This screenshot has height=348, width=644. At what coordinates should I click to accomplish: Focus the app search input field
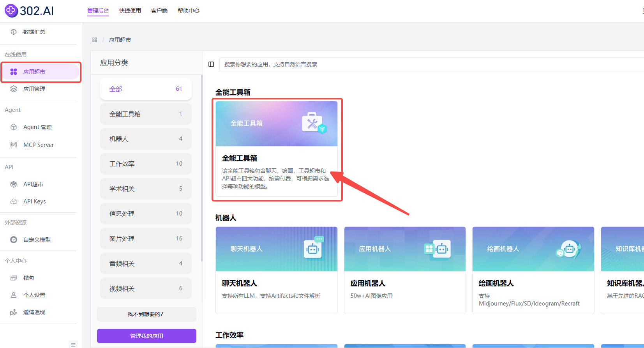pyautogui.click(x=432, y=64)
